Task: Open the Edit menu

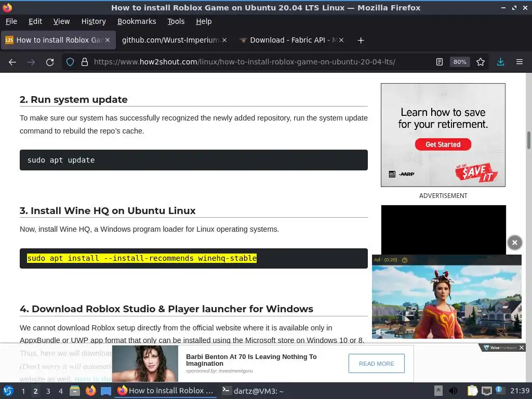Action: (x=35, y=21)
